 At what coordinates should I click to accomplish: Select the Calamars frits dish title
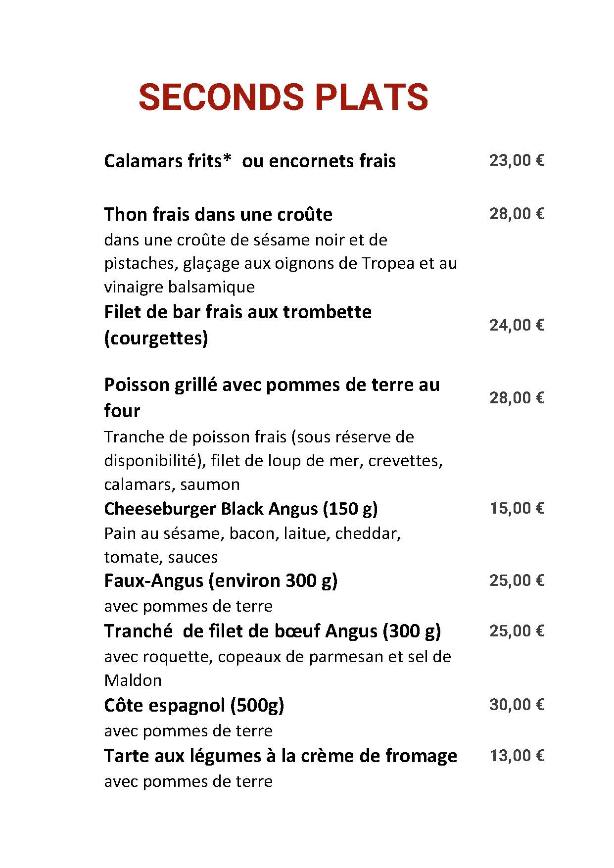click(x=249, y=161)
